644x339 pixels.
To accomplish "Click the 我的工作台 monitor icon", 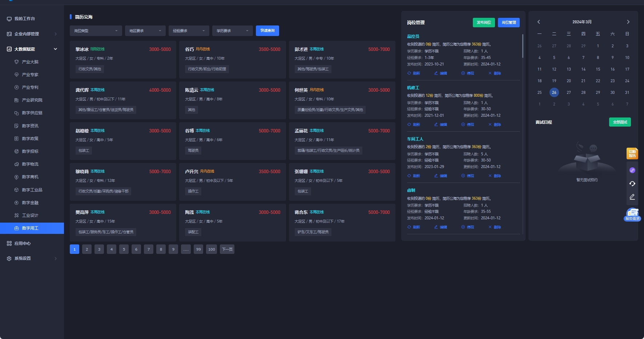I will point(9,19).
